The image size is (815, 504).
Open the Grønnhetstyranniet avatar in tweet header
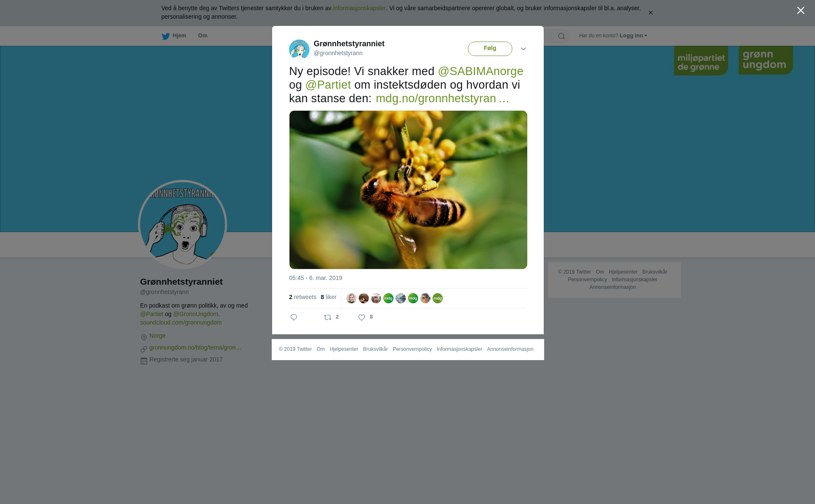point(299,49)
